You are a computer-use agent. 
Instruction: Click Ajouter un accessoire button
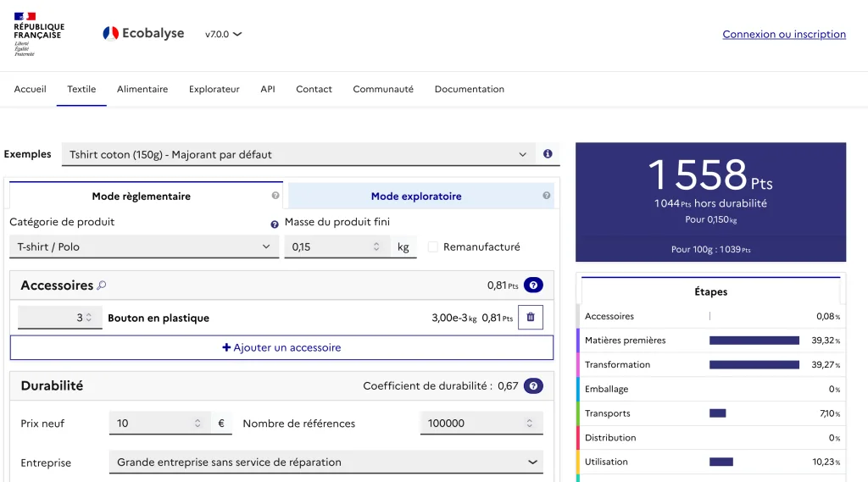click(x=281, y=347)
